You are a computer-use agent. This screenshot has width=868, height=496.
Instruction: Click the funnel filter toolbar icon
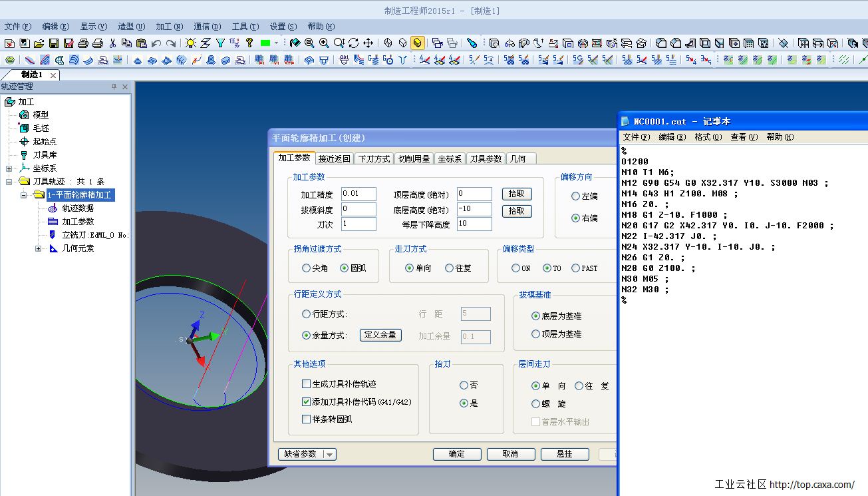[220, 43]
